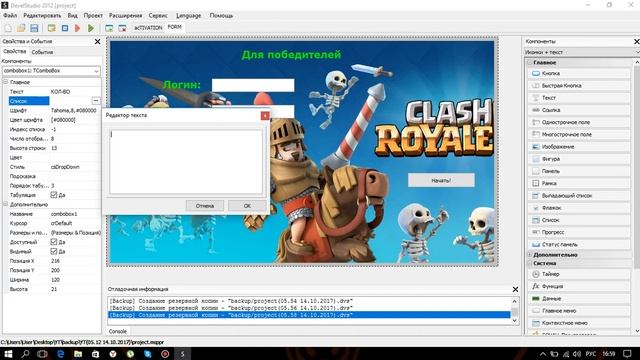Open the Language menu
The image size is (640, 360).
click(189, 16)
